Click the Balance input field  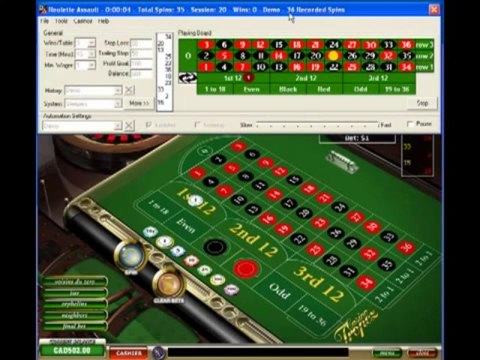pos(141,74)
